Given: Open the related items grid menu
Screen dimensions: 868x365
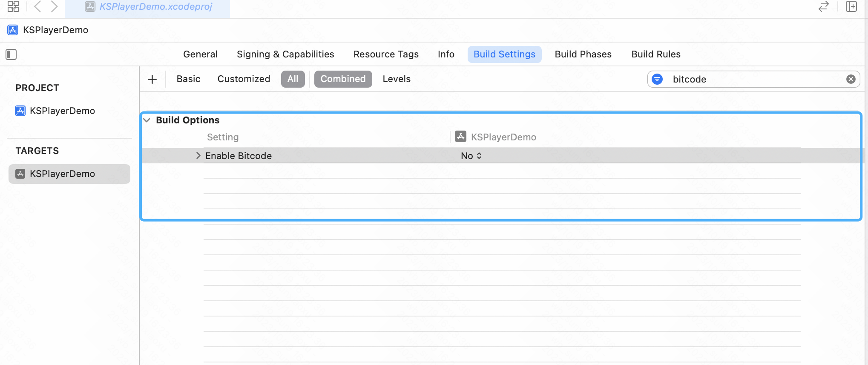Looking at the screenshot, I should point(13,6).
